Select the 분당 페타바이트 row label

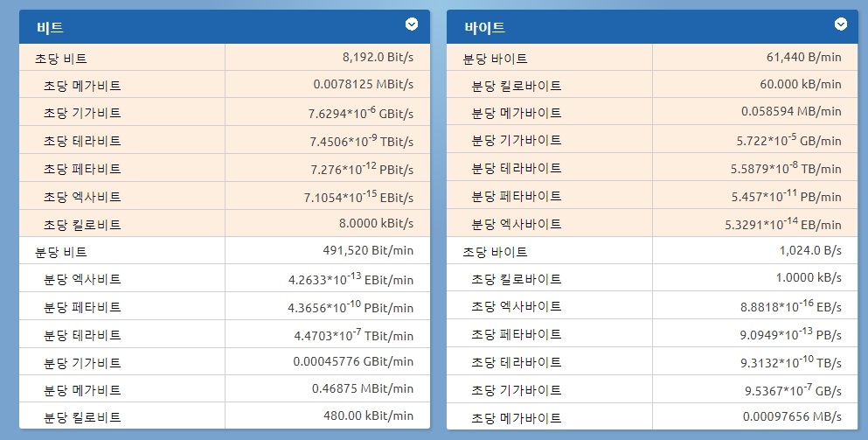click(x=517, y=196)
